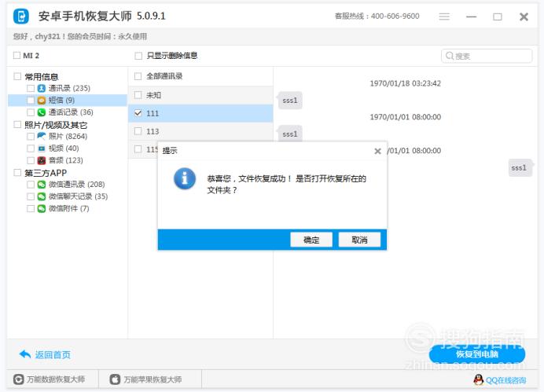Close the 提示 dialog with its X
Image resolution: width=544 pixels, height=392 pixels.
coord(378,151)
